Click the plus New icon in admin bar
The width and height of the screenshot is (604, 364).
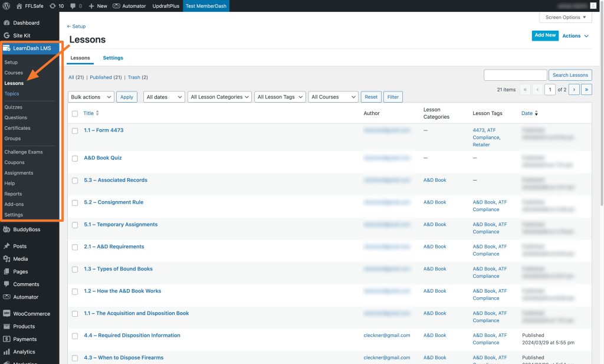click(91, 6)
